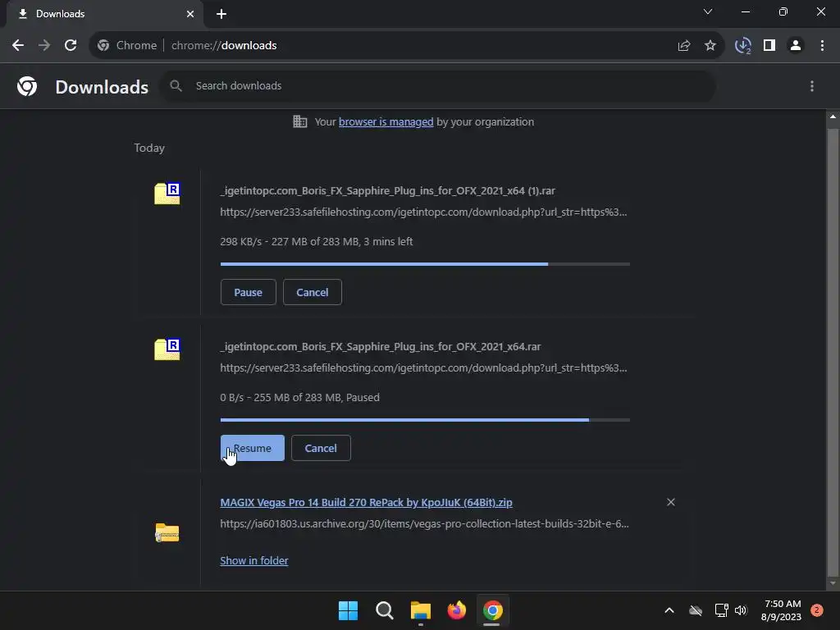This screenshot has height=630, width=840.
Task: Open the Downloads page more actions menu
Action: pyautogui.click(x=812, y=86)
